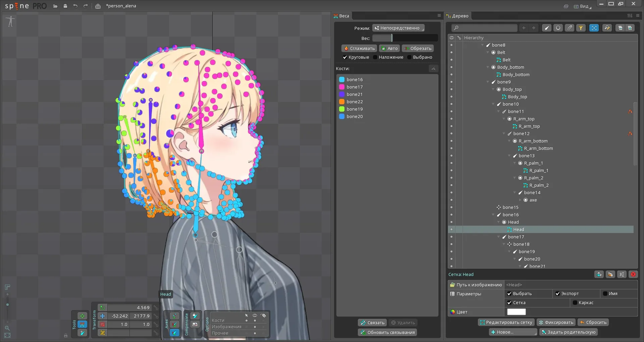
Task: Toggle image compensation in Compensate panel
Action: coord(195,324)
